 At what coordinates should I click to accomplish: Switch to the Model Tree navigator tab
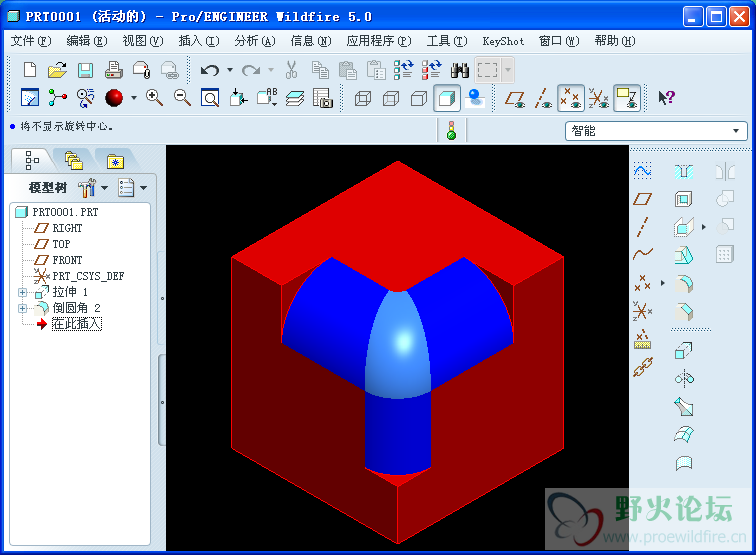tap(32, 160)
